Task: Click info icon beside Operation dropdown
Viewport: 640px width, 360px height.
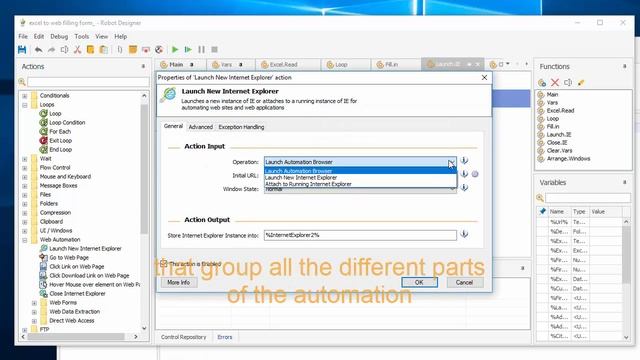Action: click(x=464, y=160)
